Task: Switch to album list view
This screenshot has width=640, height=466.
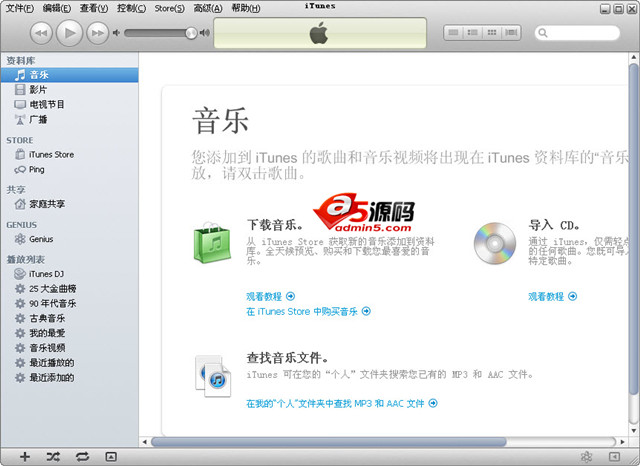Action: pyautogui.click(x=473, y=33)
